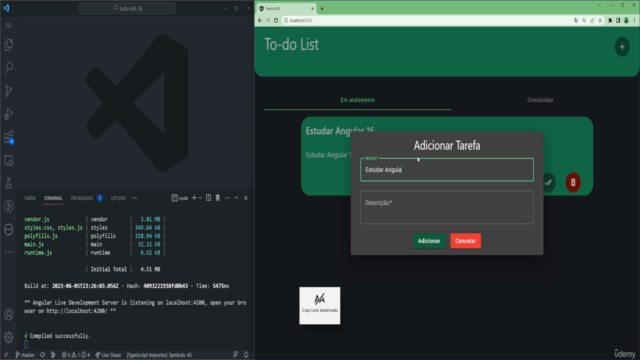
Task: Open the launch profile dropdown beside new terminal
Action: tap(200, 198)
